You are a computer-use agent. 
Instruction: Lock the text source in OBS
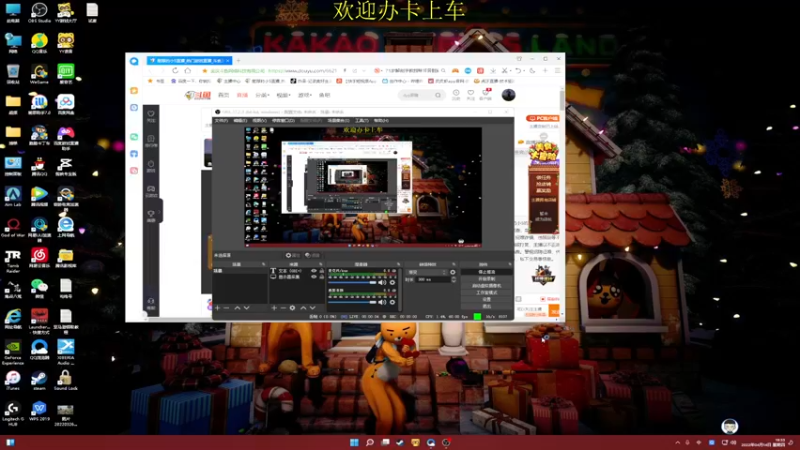321,271
